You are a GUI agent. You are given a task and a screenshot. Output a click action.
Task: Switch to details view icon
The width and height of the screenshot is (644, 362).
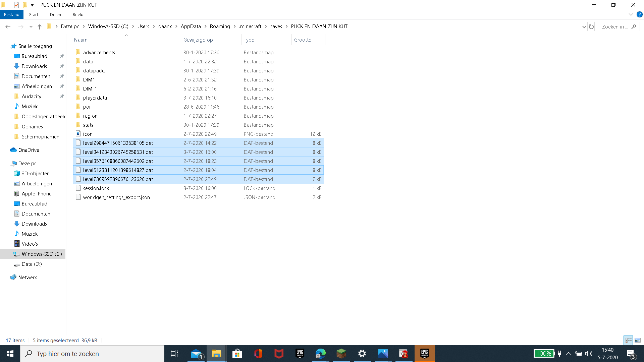[628, 340]
